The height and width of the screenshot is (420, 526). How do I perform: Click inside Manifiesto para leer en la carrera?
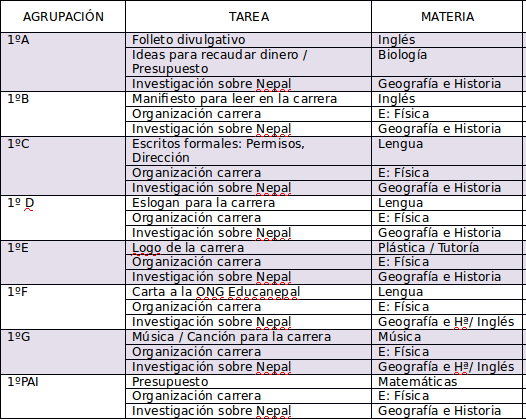tap(249, 99)
